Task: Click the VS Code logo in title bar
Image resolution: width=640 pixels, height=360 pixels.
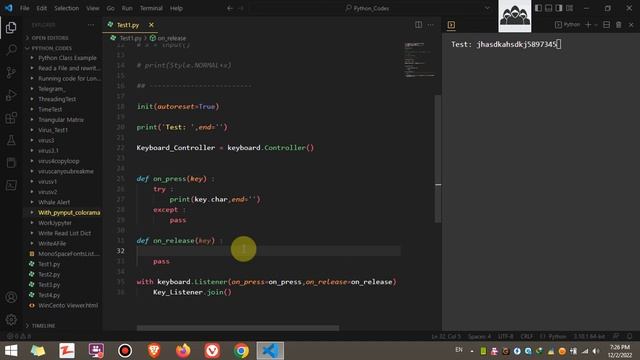Action: tap(9, 8)
